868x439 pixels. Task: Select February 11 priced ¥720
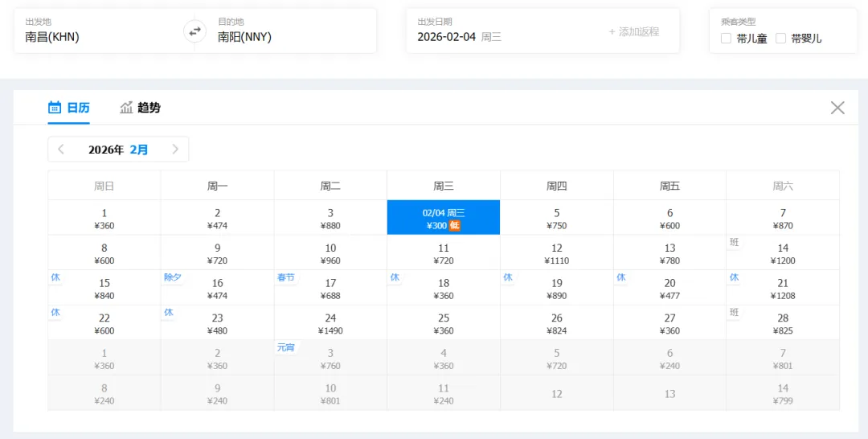tap(444, 252)
